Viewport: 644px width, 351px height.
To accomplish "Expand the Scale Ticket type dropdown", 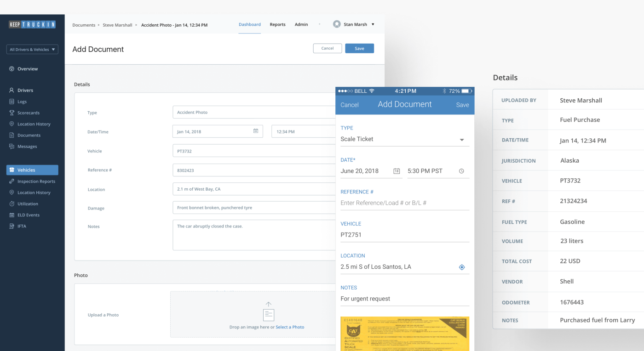I will coord(461,139).
